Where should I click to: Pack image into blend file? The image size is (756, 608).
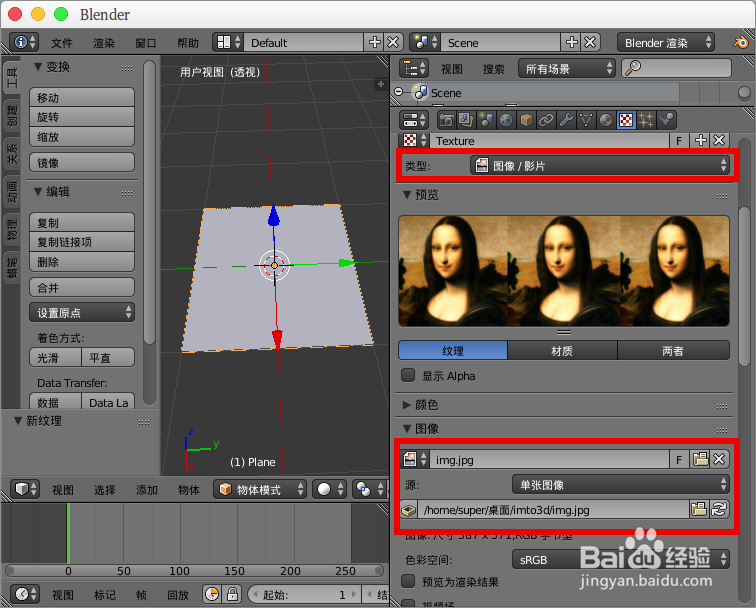(x=409, y=510)
